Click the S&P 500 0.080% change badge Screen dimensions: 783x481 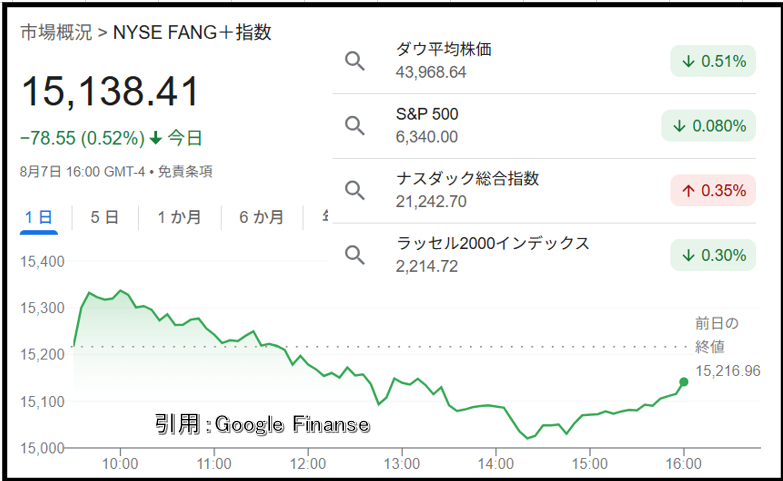[x=708, y=126]
